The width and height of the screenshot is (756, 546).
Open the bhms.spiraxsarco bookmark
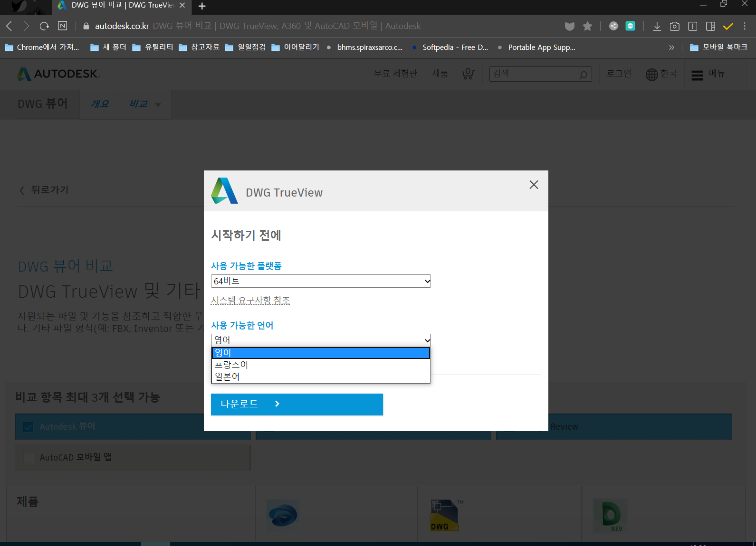(364, 47)
